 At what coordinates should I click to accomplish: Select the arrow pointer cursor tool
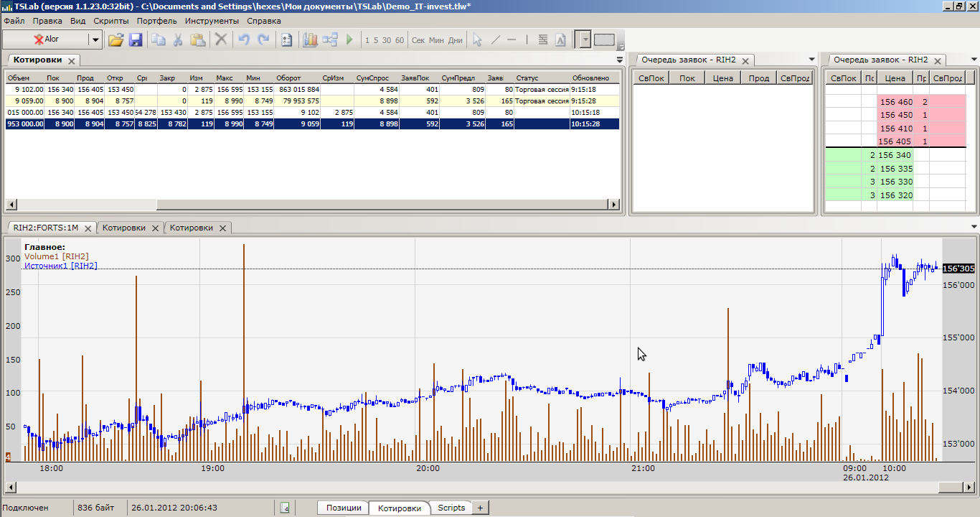coord(477,40)
